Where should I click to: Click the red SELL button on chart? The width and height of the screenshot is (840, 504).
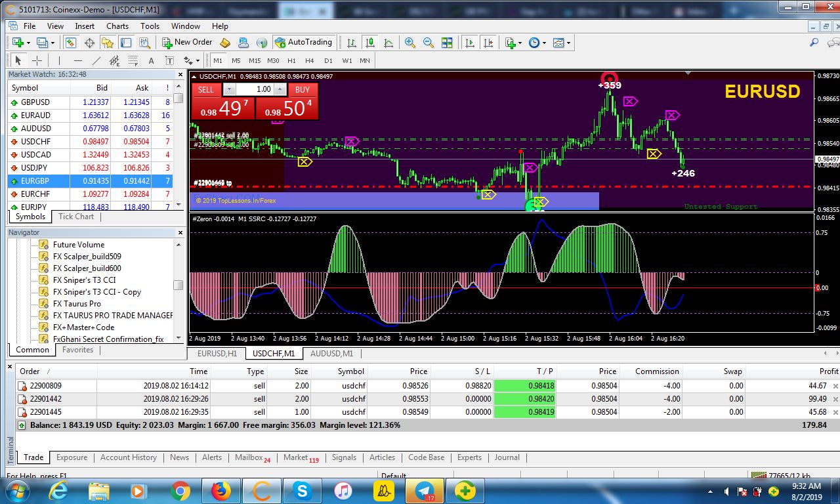(206, 90)
